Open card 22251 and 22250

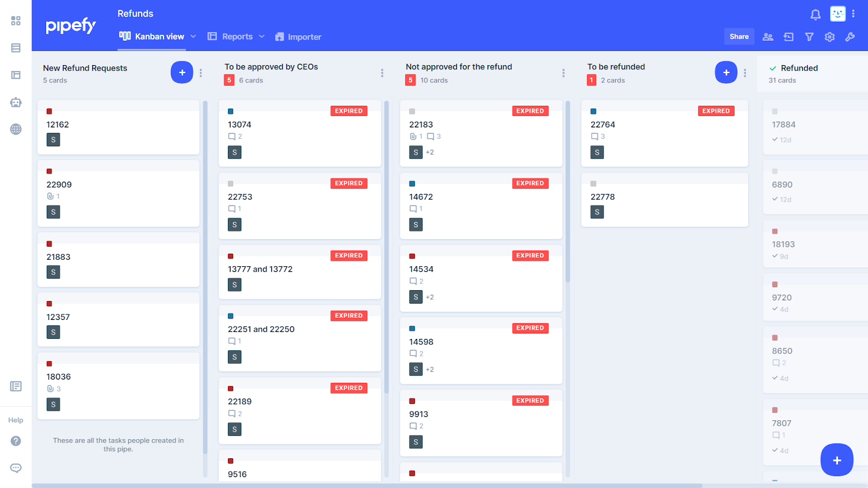pyautogui.click(x=299, y=338)
